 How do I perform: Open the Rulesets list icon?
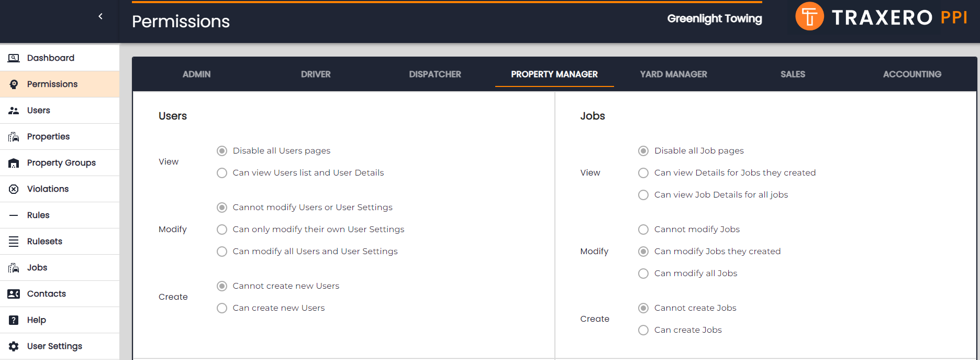[13, 241]
